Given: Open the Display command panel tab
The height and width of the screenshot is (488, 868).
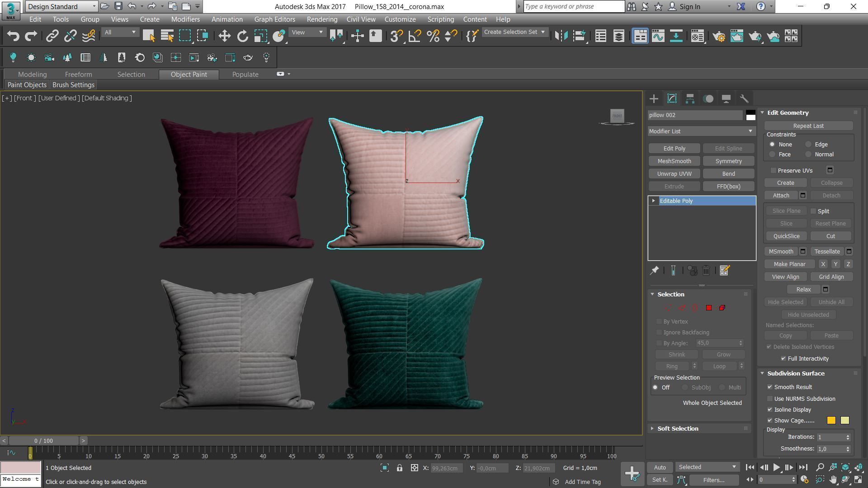Looking at the screenshot, I should (726, 99).
